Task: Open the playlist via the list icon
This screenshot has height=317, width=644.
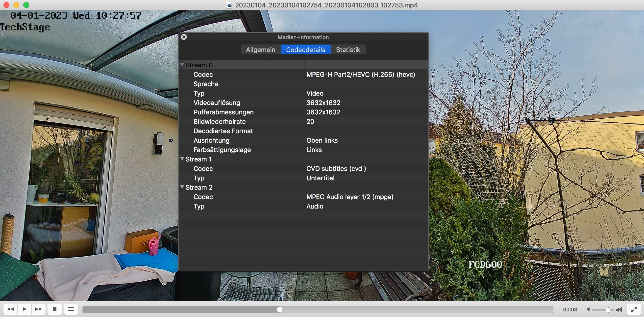Action: pyautogui.click(x=71, y=309)
